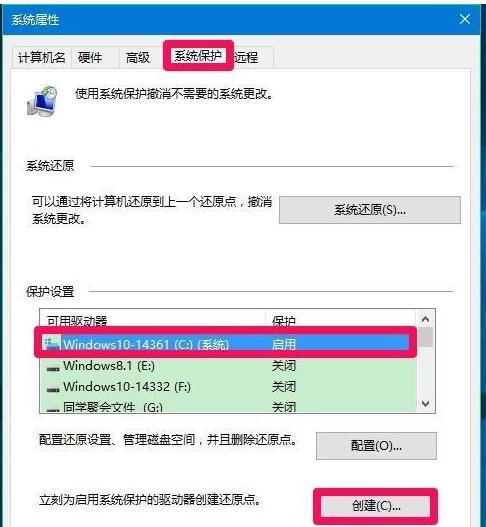
Task: Open the 硬件 tab
Action: pyautogui.click(x=90, y=58)
